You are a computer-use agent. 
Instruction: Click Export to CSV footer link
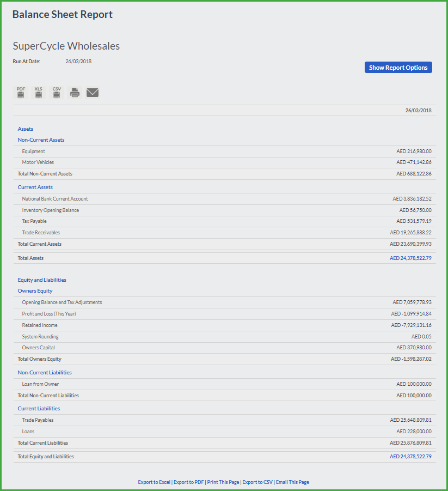[x=257, y=482]
